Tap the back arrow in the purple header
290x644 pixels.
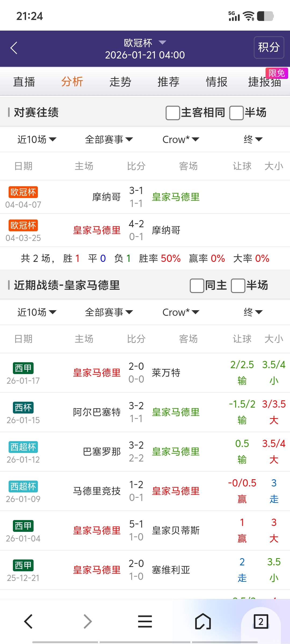14,48
